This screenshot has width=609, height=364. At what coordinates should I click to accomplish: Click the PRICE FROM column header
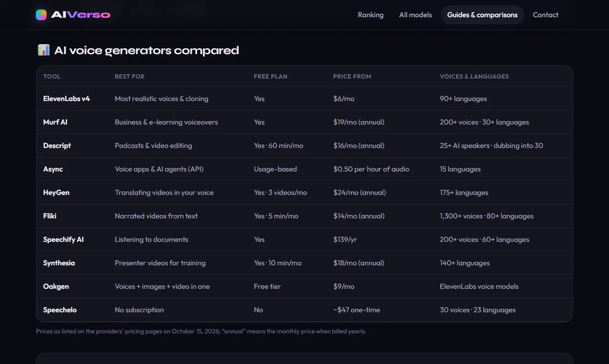[x=352, y=76]
